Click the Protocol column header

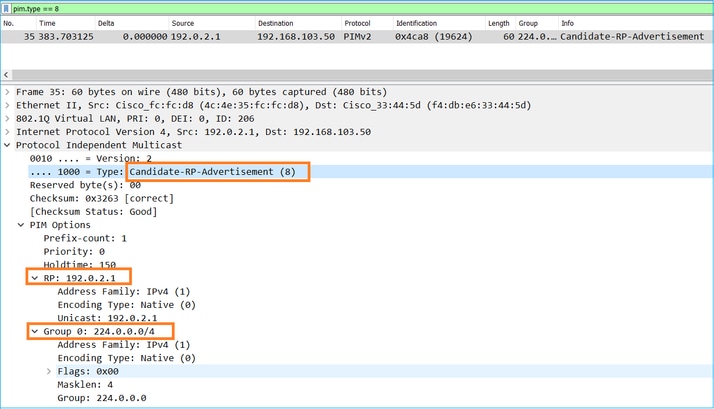[x=357, y=23]
